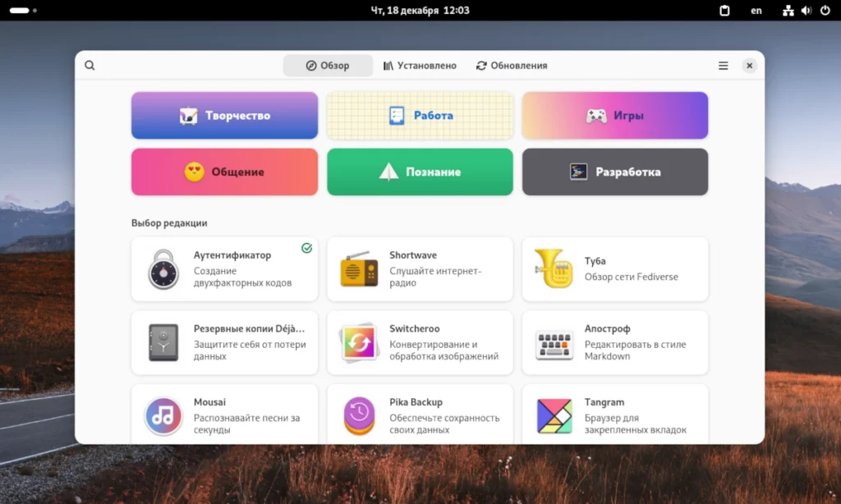Click 'Конвертирование и обработка изображений' description
The height and width of the screenshot is (504, 841).
(443, 351)
